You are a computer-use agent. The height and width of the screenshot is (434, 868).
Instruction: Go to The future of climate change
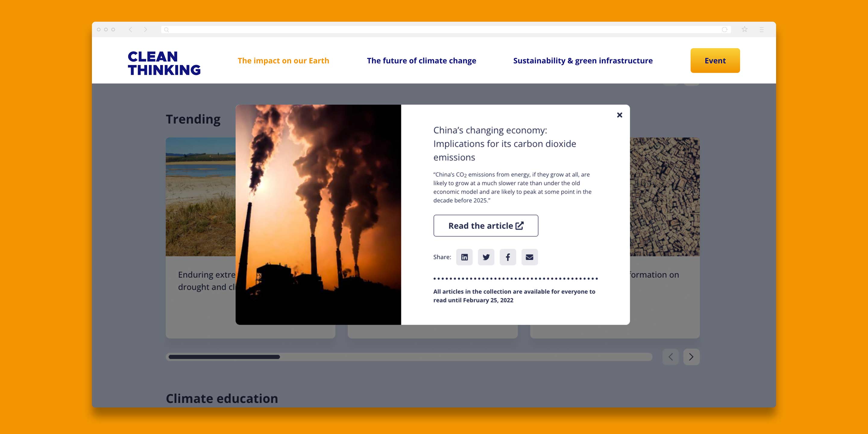coord(421,61)
